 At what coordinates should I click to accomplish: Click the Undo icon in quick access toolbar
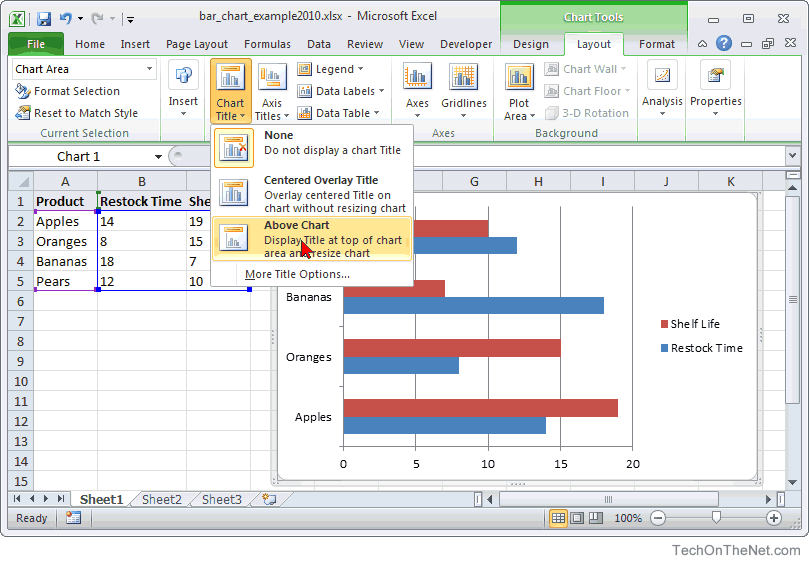(x=66, y=19)
